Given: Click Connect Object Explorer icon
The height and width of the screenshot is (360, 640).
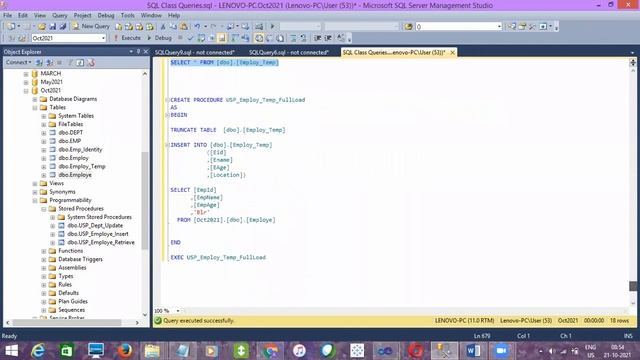Looking at the screenshot, I should [x=39, y=62].
